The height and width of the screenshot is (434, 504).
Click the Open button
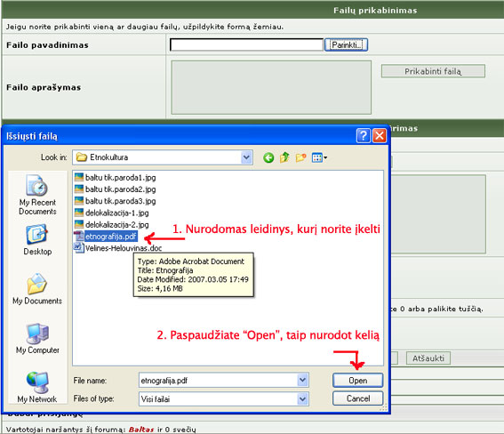(x=357, y=381)
